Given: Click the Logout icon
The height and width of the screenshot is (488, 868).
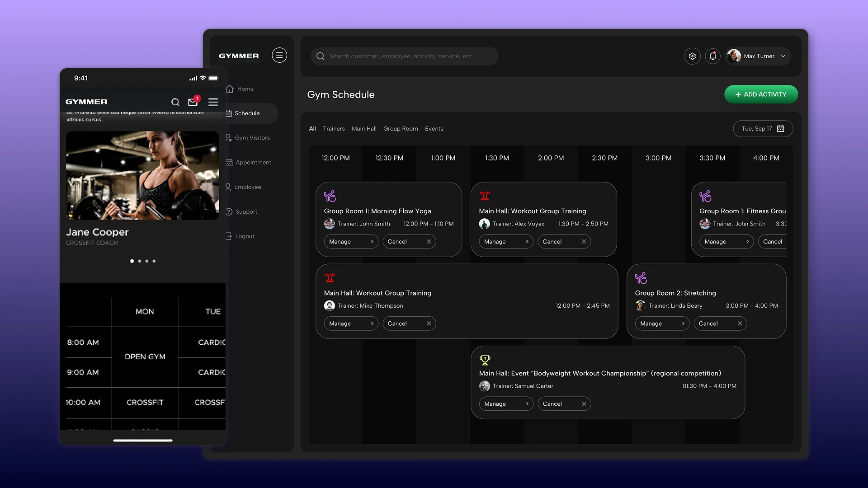Looking at the screenshot, I should [x=228, y=236].
